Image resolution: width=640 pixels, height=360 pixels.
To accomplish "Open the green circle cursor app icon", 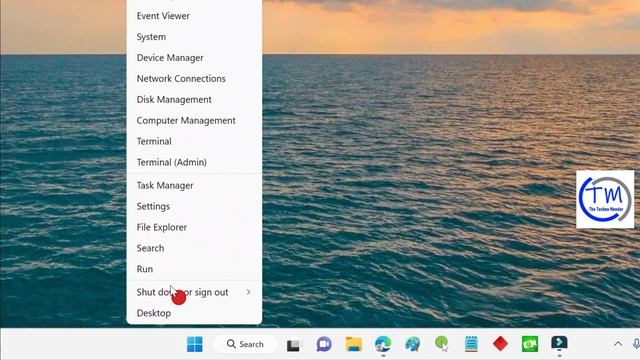I will 442,344.
